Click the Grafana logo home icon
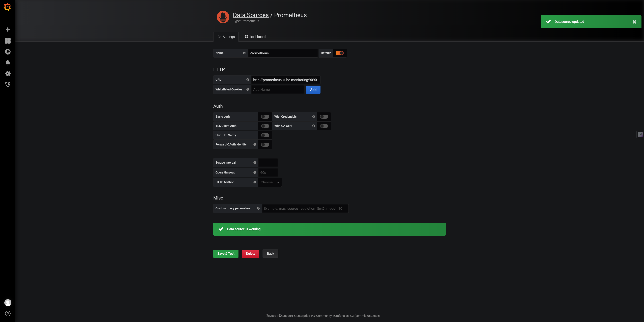The width and height of the screenshot is (644, 322). click(x=8, y=7)
